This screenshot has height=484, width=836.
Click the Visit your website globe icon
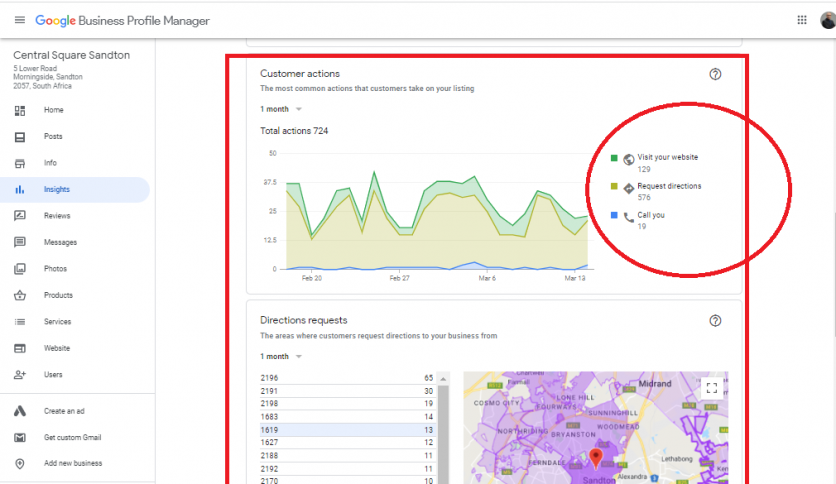(629, 159)
